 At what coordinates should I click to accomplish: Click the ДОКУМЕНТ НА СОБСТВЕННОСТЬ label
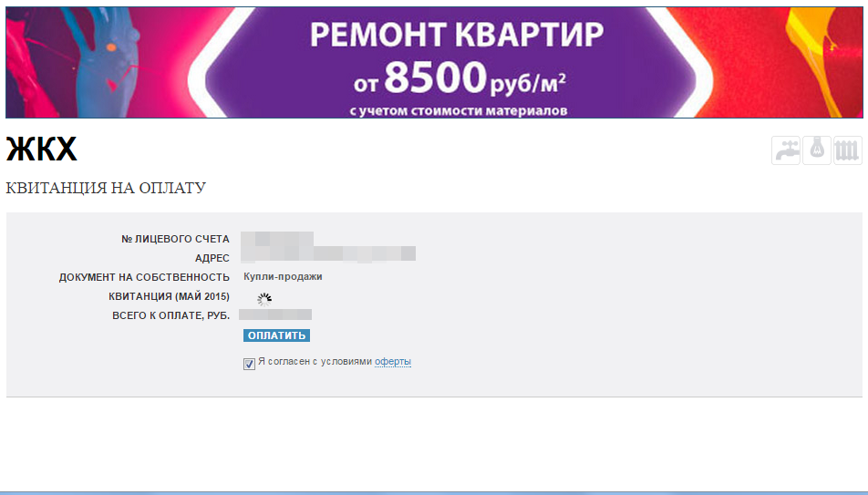[144, 277]
